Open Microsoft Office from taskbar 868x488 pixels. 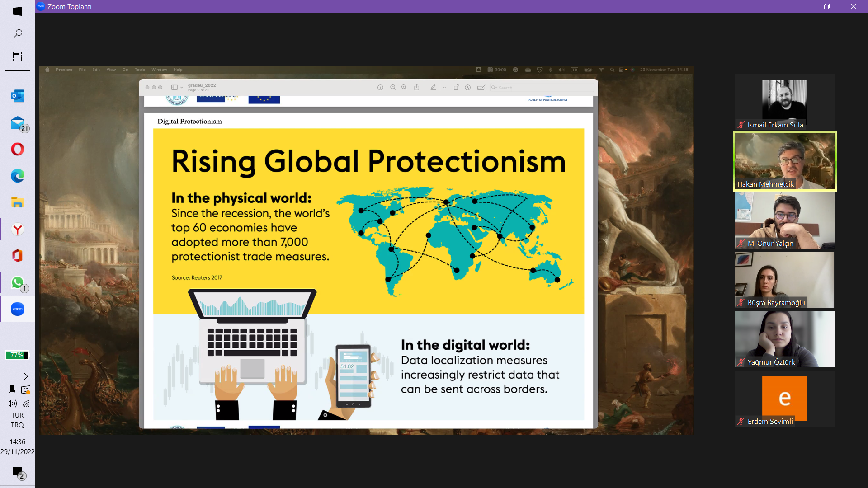(x=17, y=256)
